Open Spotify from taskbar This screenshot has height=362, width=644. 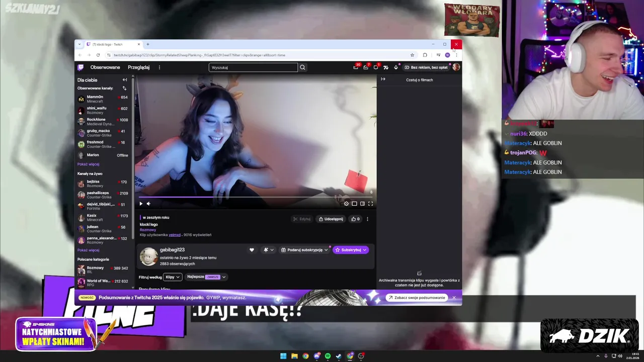pyautogui.click(x=328, y=356)
